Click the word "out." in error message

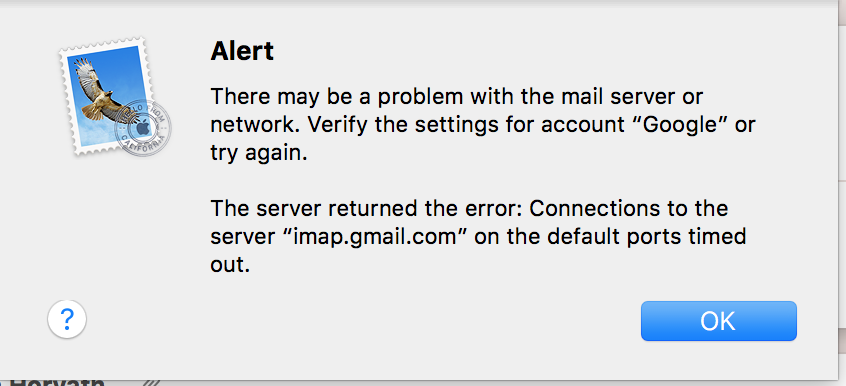pos(230,265)
